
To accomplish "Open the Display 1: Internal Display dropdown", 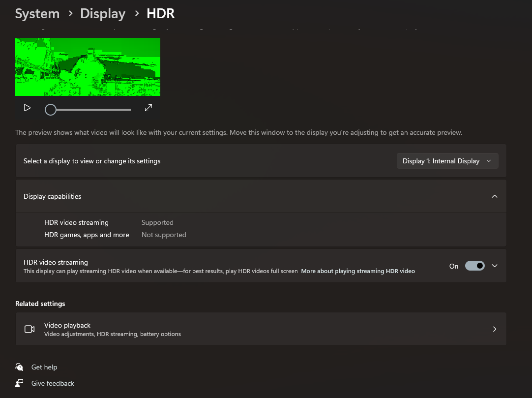I will (x=447, y=161).
